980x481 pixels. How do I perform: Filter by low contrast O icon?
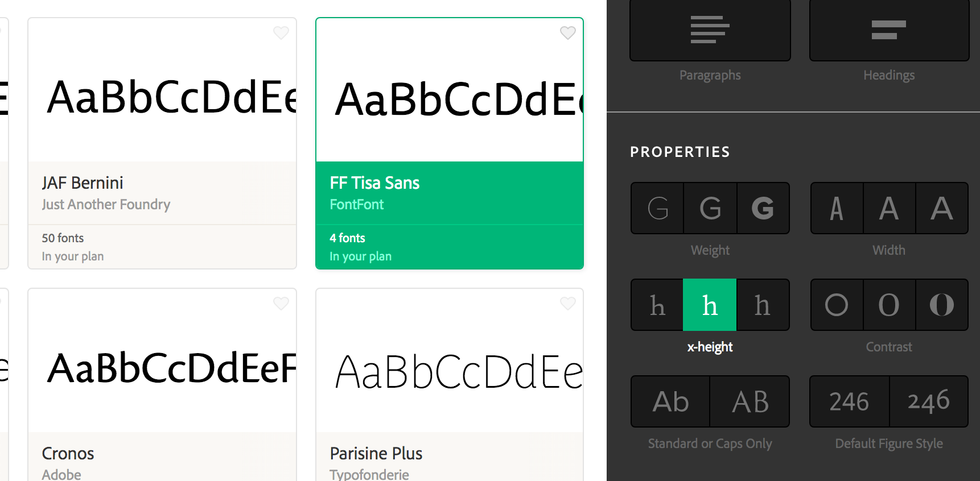point(837,305)
